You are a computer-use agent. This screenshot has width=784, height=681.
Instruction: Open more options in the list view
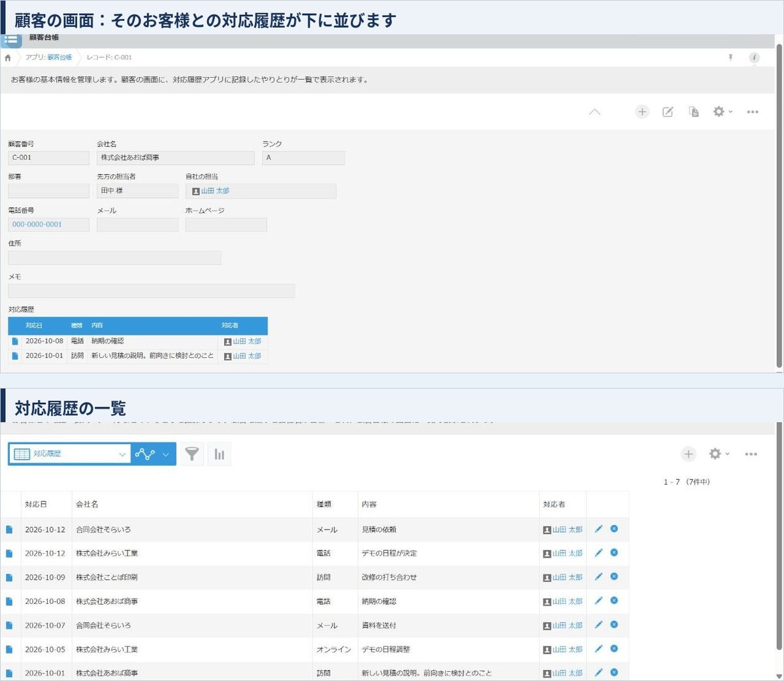tap(751, 454)
